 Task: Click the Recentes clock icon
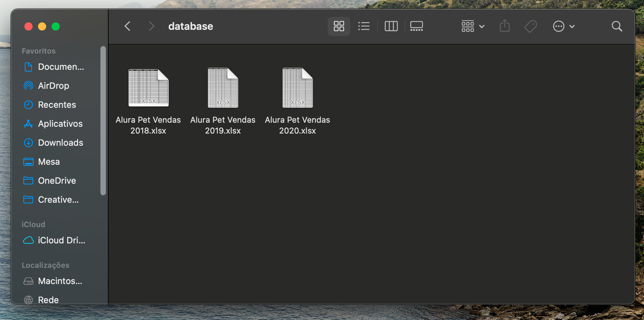point(29,105)
